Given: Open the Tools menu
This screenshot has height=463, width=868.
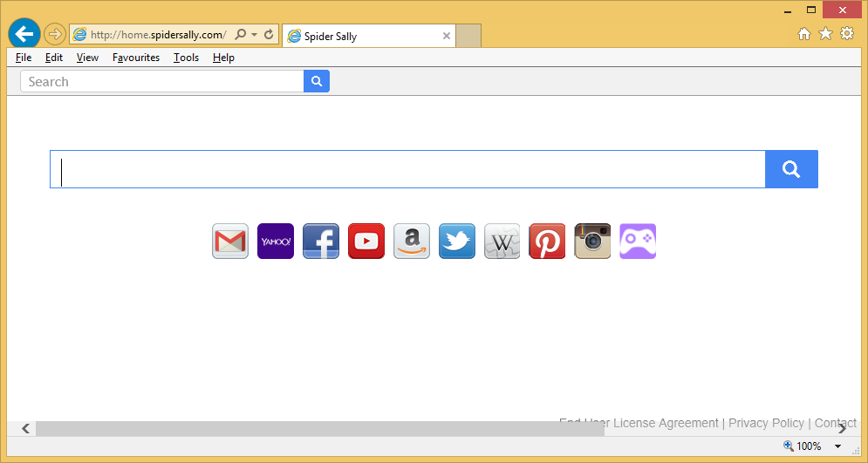Looking at the screenshot, I should 186,58.
